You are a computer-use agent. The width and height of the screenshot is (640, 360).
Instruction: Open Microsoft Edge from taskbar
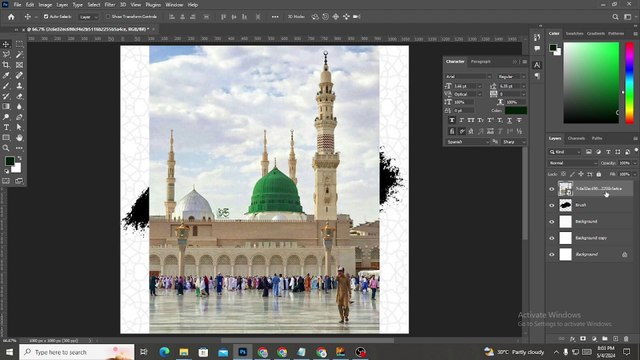click(x=164, y=352)
